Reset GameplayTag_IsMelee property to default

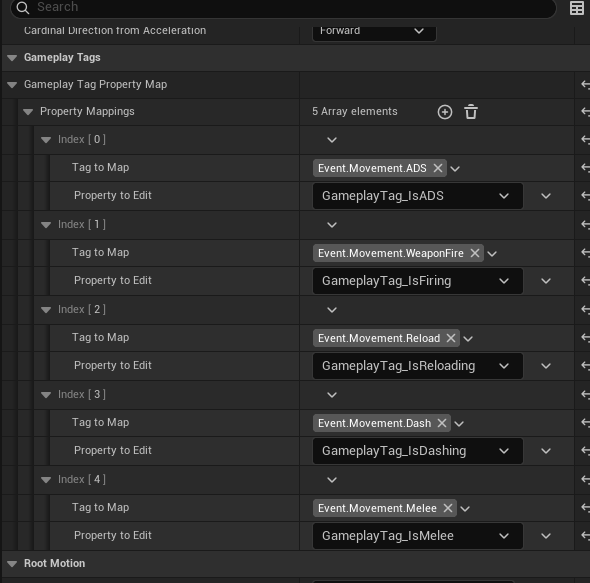pyautogui.click(x=585, y=536)
